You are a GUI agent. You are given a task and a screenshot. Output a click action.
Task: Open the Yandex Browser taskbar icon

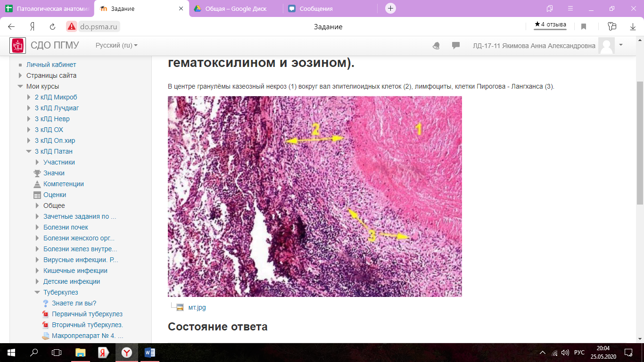pyautogui.click(x=127, y=352)
